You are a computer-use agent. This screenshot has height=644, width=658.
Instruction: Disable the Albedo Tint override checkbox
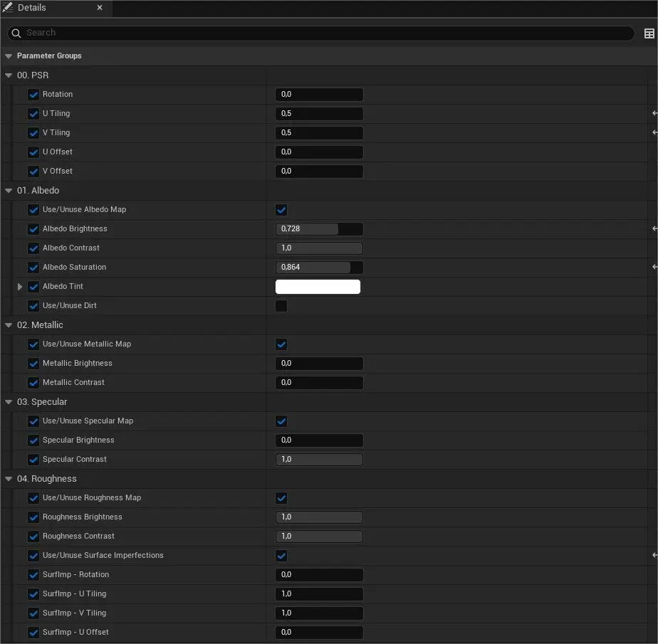[33, 286]
